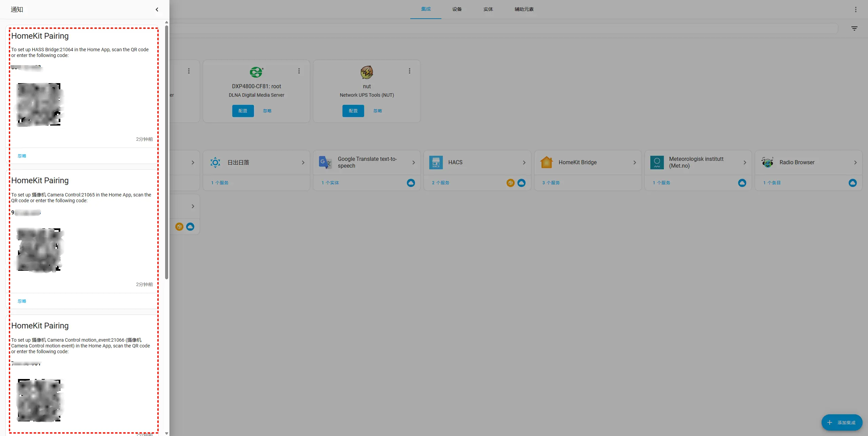The width and height of the screenshot is (868, 436).
Task: Open the top-right overflow menu
Action: click(x=855, y=10)
